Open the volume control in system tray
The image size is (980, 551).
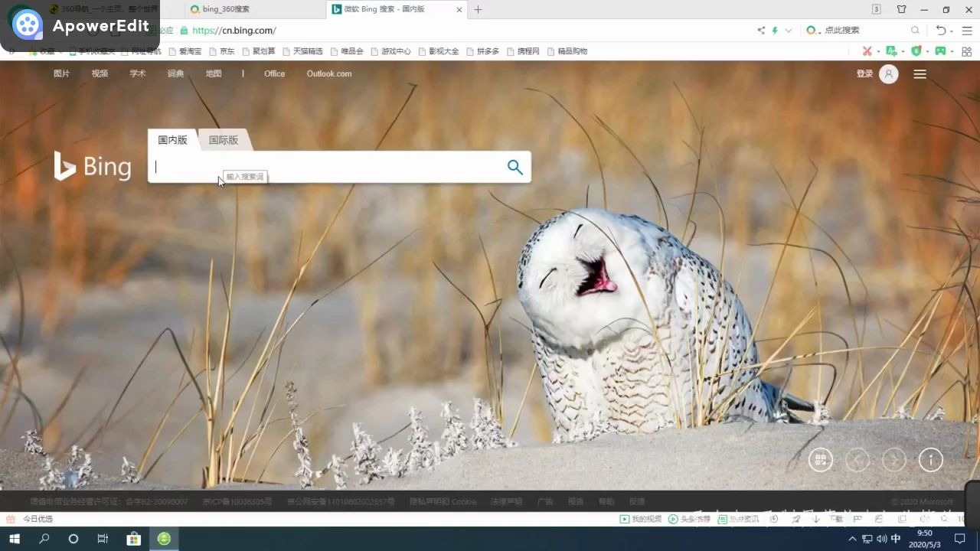(x=880, y=539)
